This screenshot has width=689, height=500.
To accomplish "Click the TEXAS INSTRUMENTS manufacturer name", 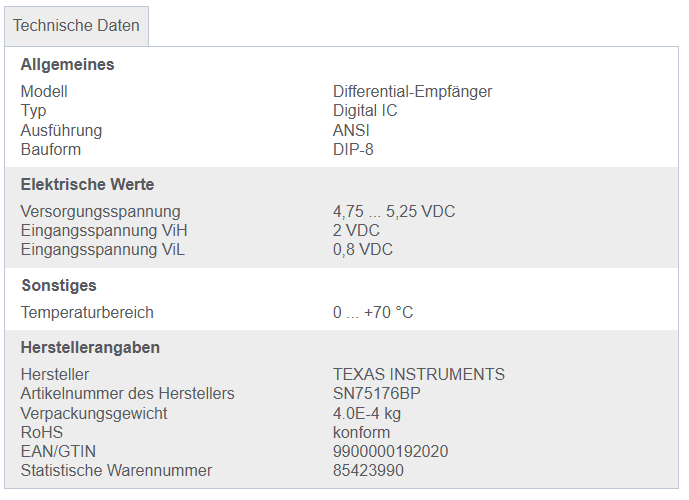I will pyautogui.click(x=418, y=375).
